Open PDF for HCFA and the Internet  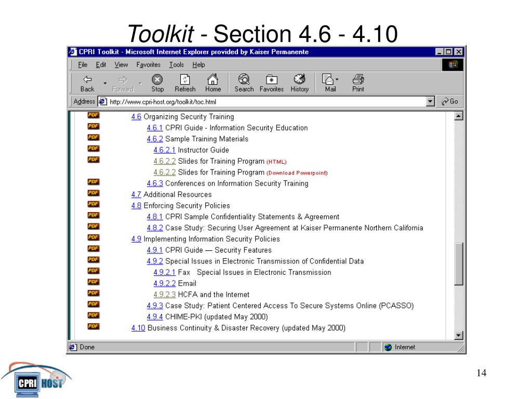(x=94, y=293)
